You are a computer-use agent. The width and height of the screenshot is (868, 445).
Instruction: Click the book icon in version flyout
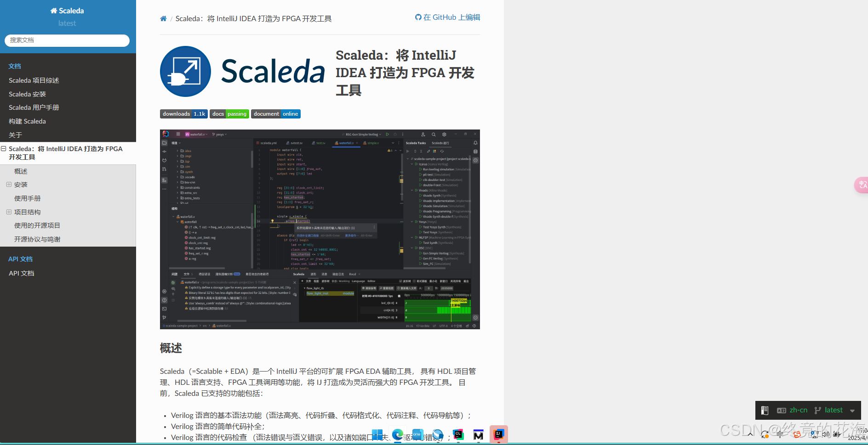point(765,411)
